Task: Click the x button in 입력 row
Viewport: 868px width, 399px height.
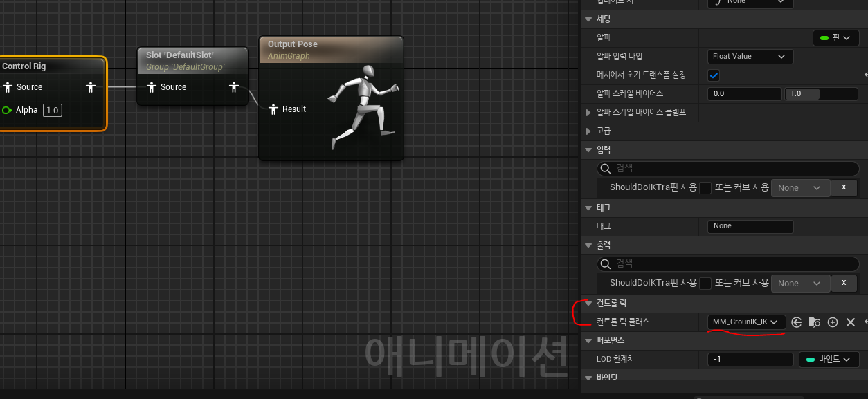Action: pyautogui.click(x=843, y=188)
